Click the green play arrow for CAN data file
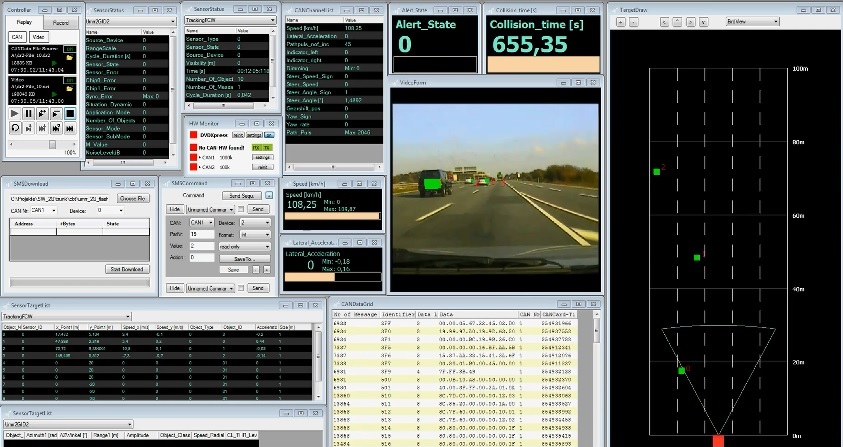 point(54,63)
